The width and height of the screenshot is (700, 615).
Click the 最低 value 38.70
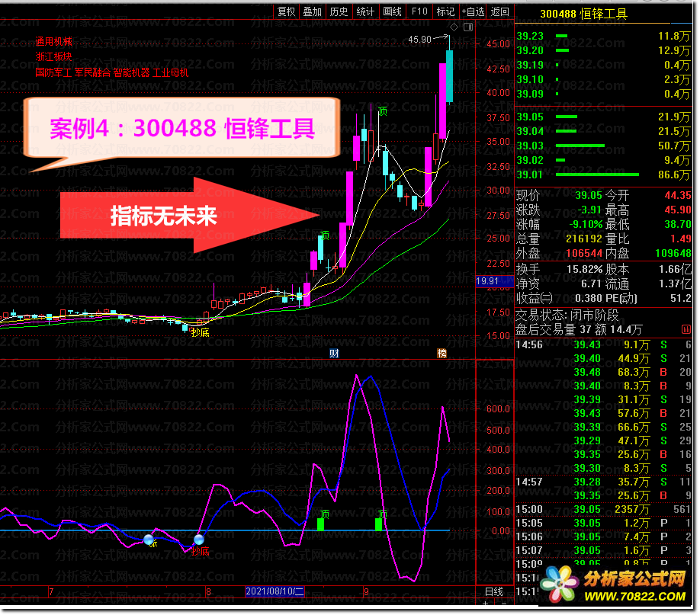click(x=678, y=225)
